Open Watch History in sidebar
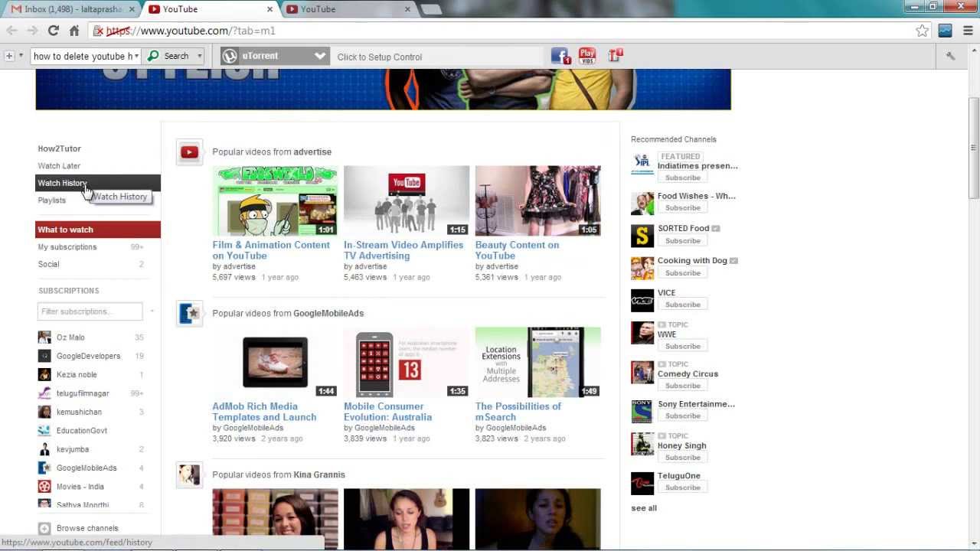980x551 pixels. click(x=98, y=183)
